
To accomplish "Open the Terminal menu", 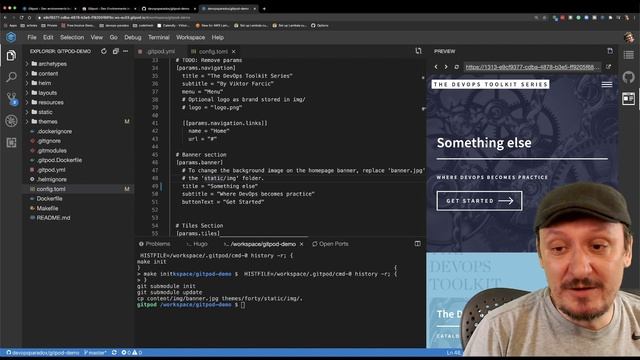I will pos(159,37).
